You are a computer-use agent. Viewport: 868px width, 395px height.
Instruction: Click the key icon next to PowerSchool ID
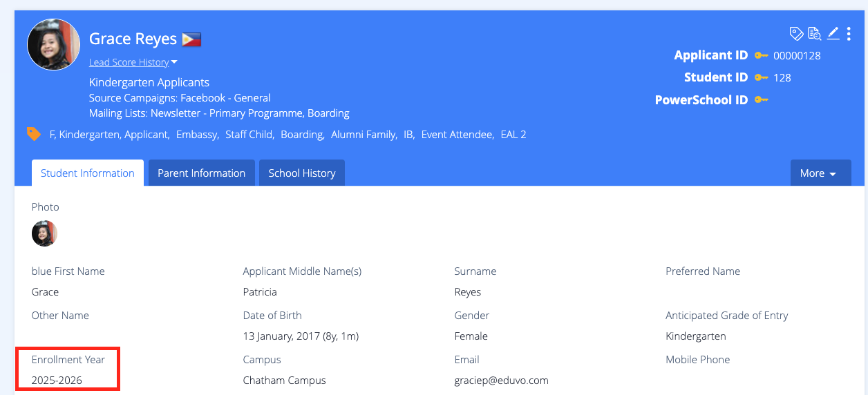pos(761,100)
